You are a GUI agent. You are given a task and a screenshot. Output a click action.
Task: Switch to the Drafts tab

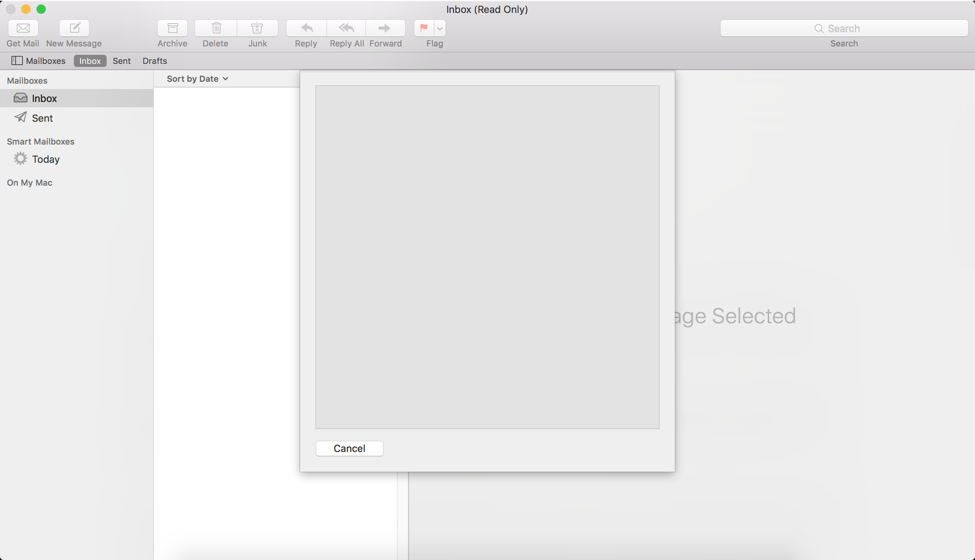click(x=154, y=60)
